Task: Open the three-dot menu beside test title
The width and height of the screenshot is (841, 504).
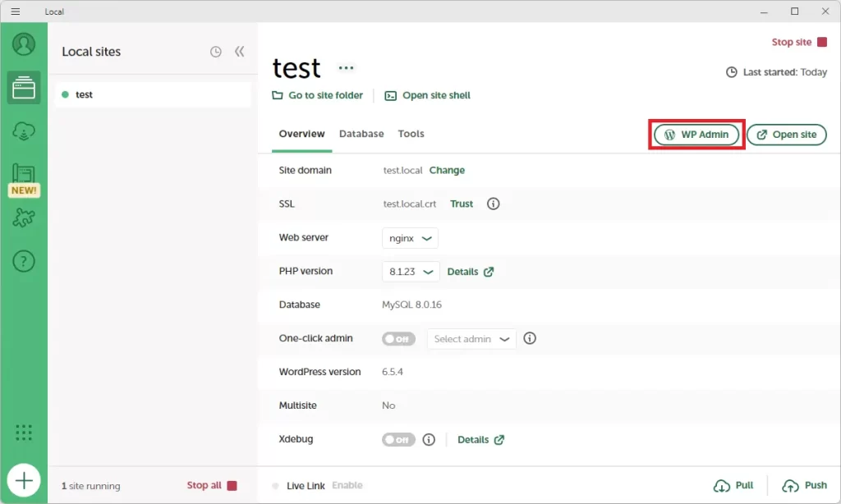Action: tap(347, 68)
